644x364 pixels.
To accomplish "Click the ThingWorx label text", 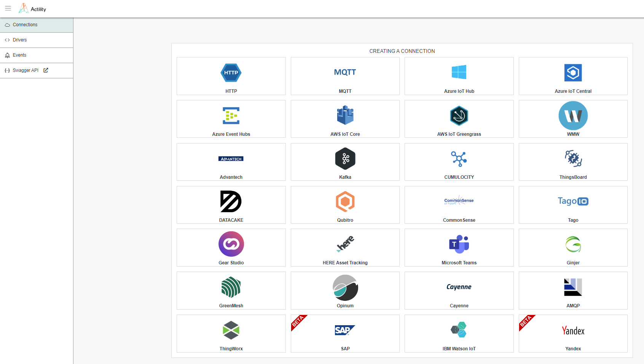I will point(231,349).
